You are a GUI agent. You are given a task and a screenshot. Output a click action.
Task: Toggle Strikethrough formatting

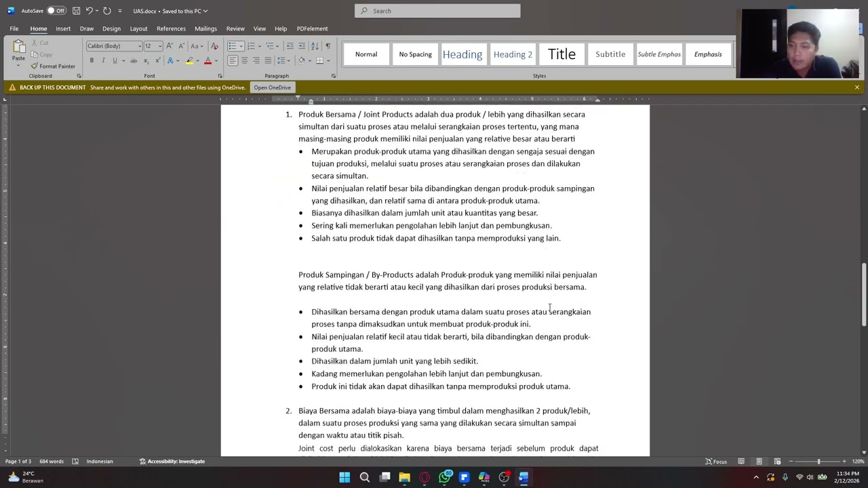pyautogui.click(x=134, y=61)
